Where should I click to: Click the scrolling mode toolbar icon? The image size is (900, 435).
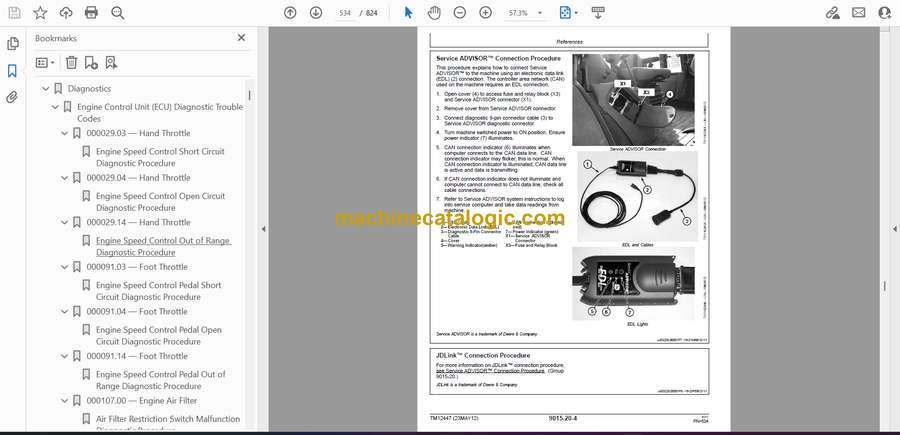(x=598, y=13)
